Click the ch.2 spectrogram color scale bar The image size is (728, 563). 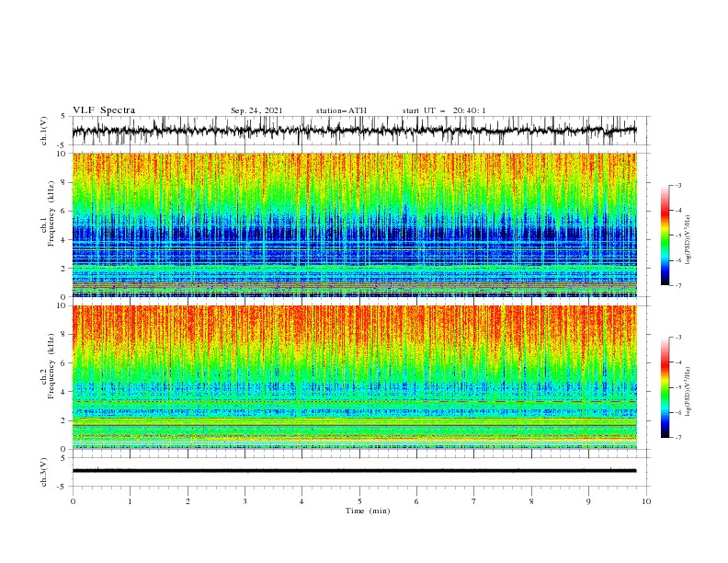(x=665, y=387)
